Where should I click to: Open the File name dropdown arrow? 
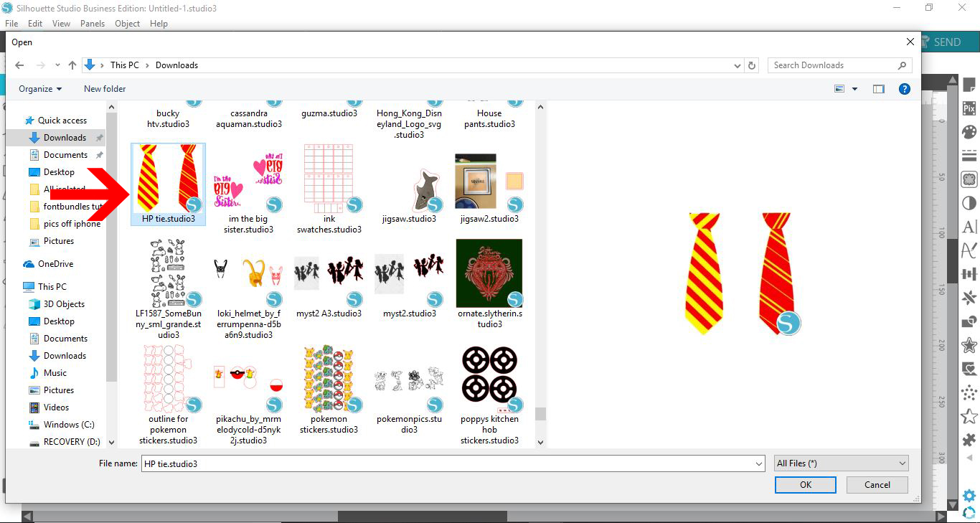[760, 464]
